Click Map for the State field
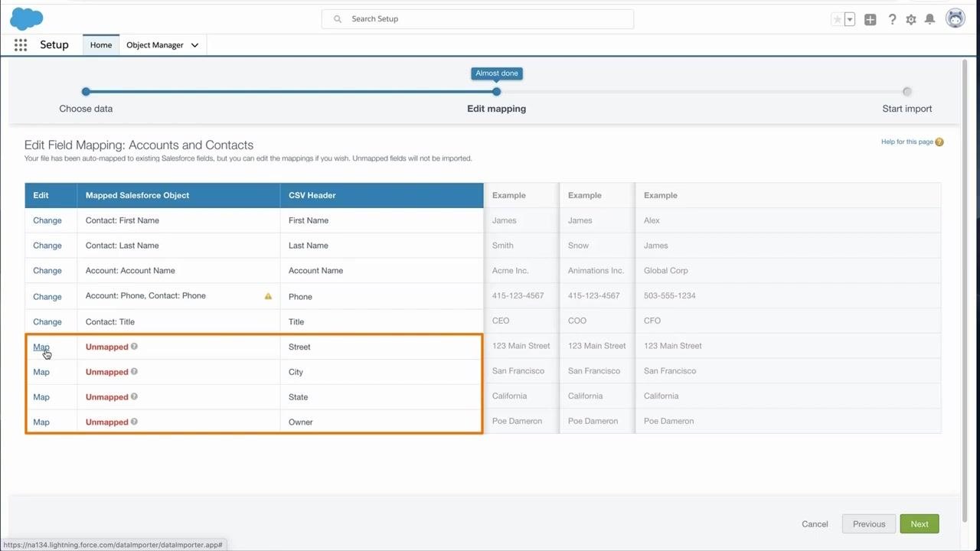 (41, 397)
